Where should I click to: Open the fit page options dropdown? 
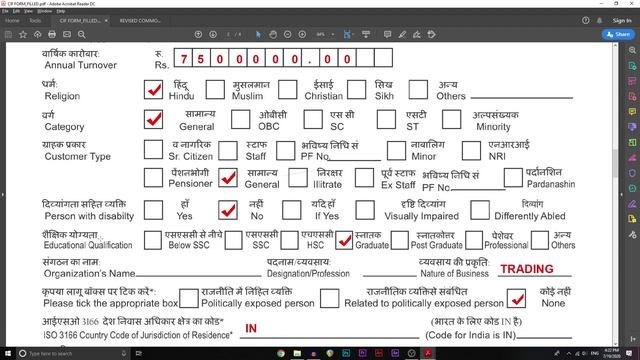coord(353,35)
